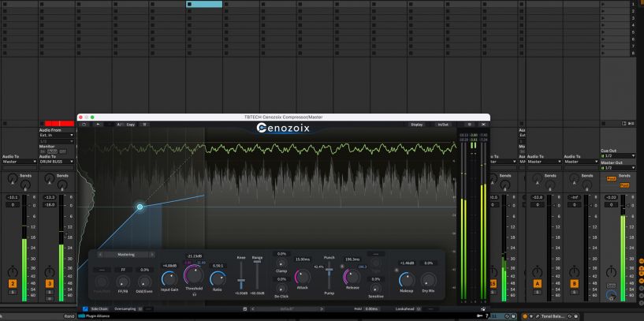Image resolution: width=644 pixels, height=321 pixels.
Task: Open the In/Out tab in Cenozoix
Action: point(442,124)
